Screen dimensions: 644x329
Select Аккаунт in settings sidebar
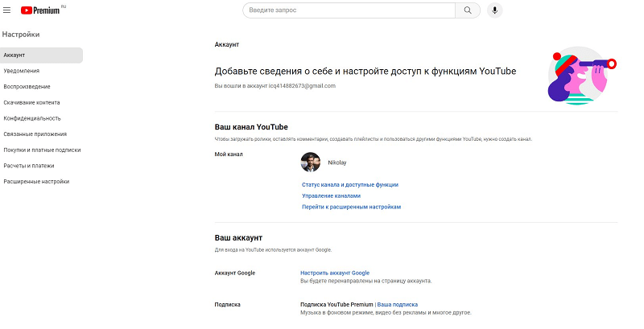(41, 55)
